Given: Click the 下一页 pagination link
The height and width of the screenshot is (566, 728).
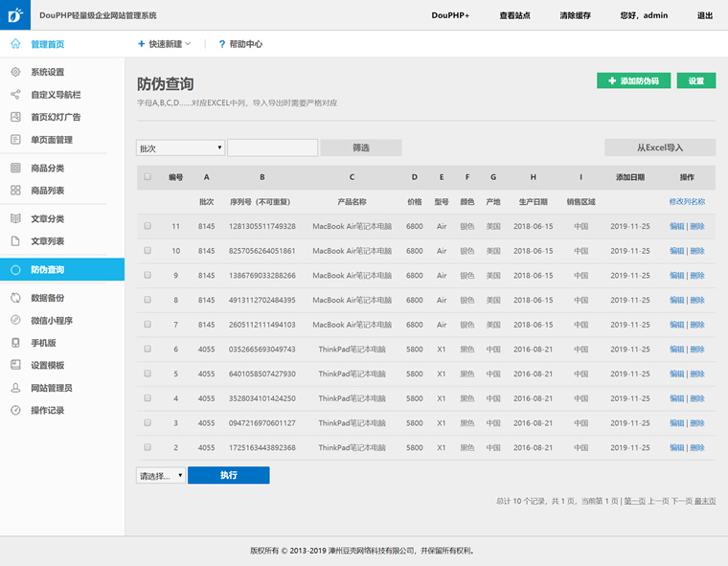Looking at the screenshot, I should pyautogui.click(x=682, y=501).
